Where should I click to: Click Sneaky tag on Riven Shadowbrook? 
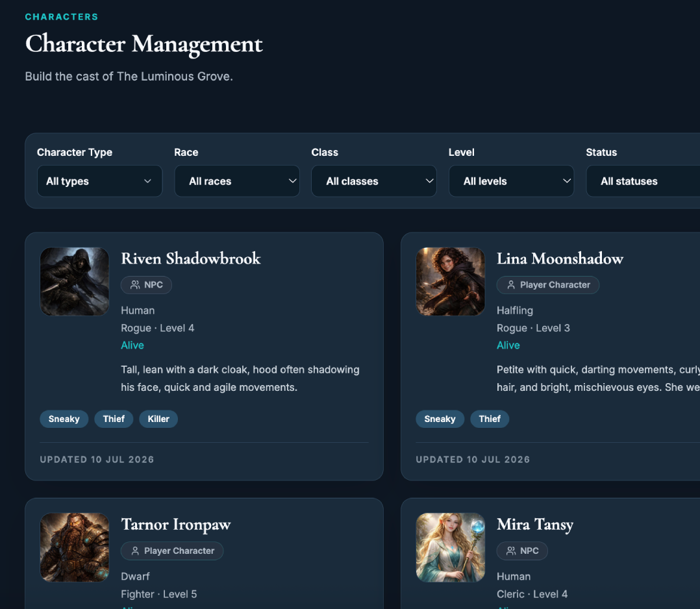tap(64, 419)
